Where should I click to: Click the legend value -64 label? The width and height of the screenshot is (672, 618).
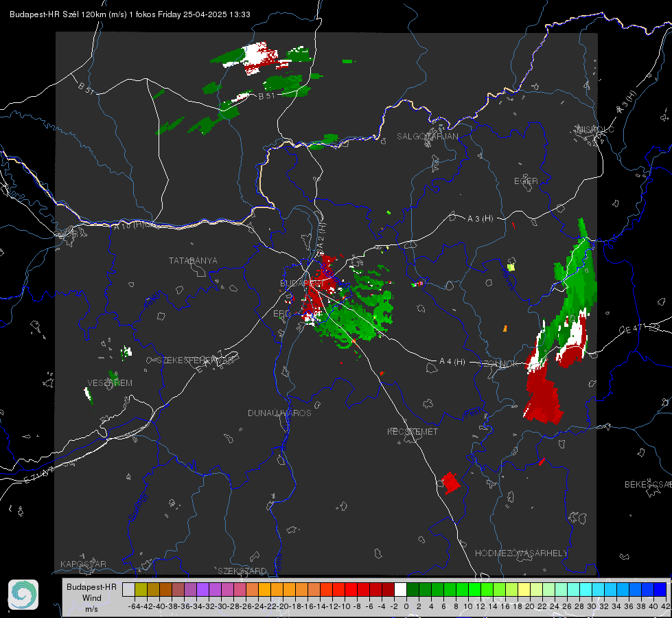[135, 606]
